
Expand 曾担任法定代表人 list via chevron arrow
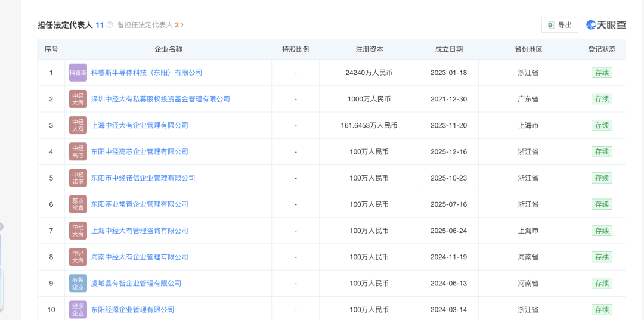(x=182, y=25)
